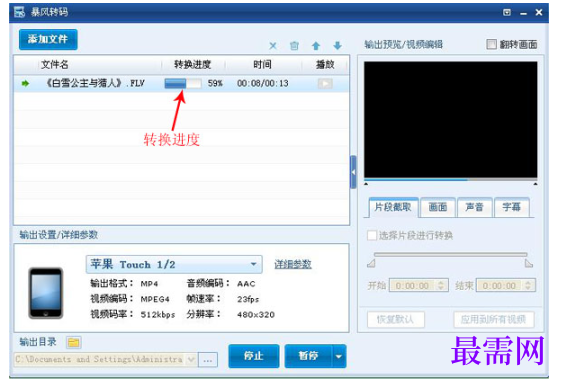Click the iPod Touch device icon

tap(46, 293)
